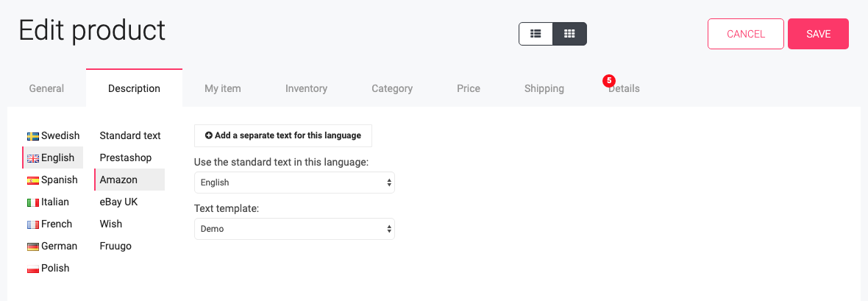The width and height of the screenshot is (868, 301).
Task: Select Fruugo in channel list
Action: point(115,246)
